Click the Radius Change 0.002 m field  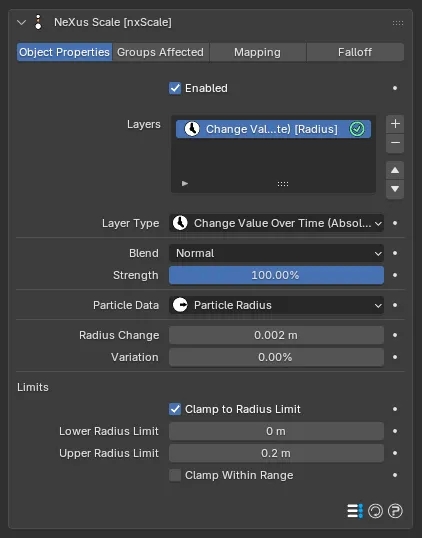tap(276, 335)
